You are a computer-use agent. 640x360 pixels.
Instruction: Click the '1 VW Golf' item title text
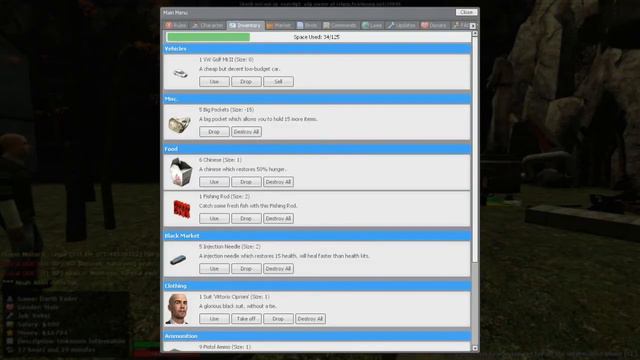[226, 60]
